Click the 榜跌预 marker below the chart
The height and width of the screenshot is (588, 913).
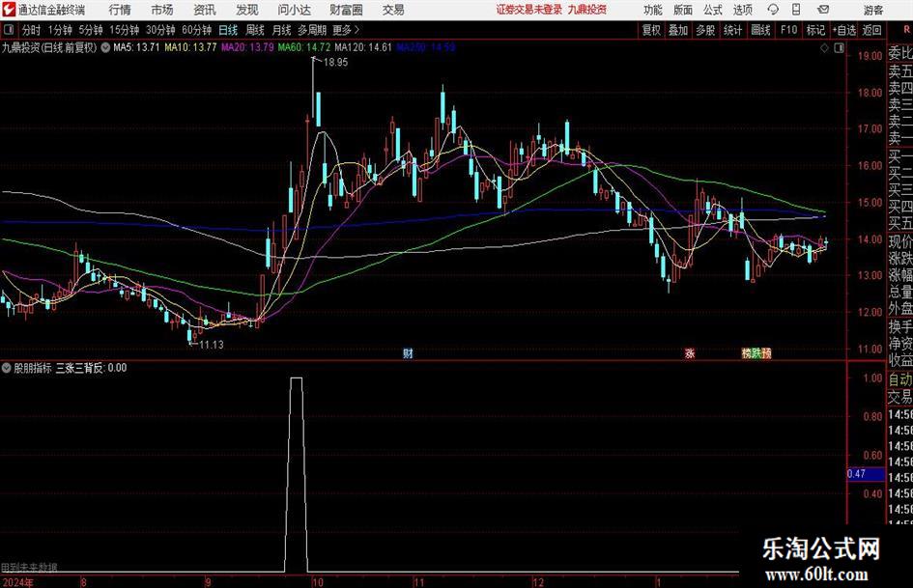[x=756, y=352]
